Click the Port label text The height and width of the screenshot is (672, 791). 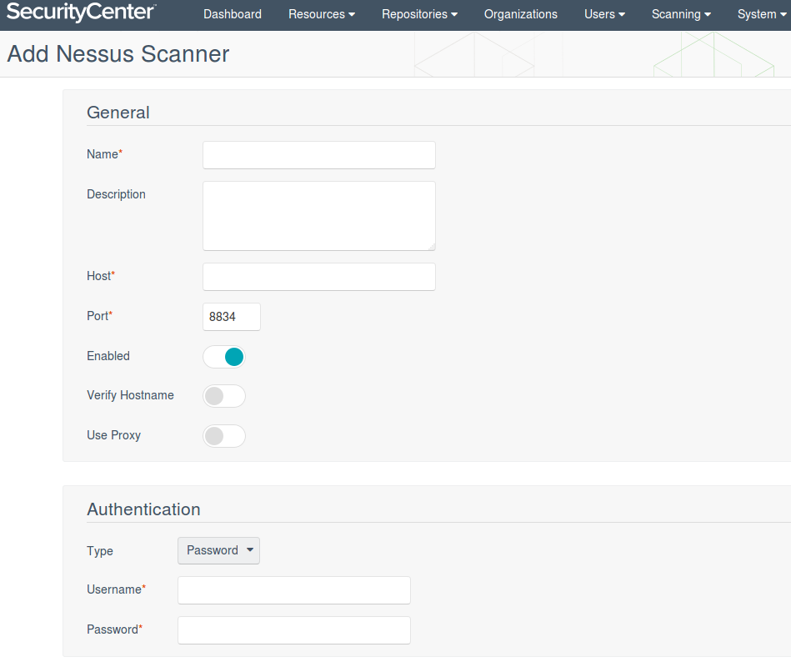pos(99,316)
